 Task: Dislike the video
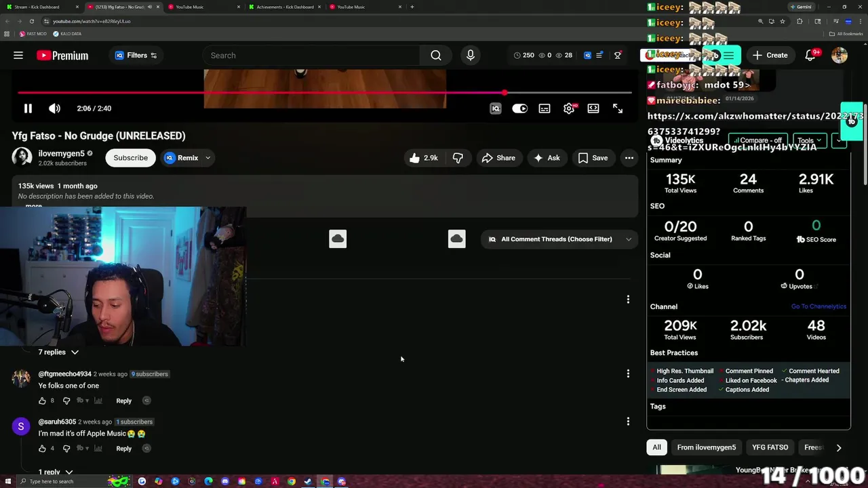pyautogui.click(x=458, y=158)
